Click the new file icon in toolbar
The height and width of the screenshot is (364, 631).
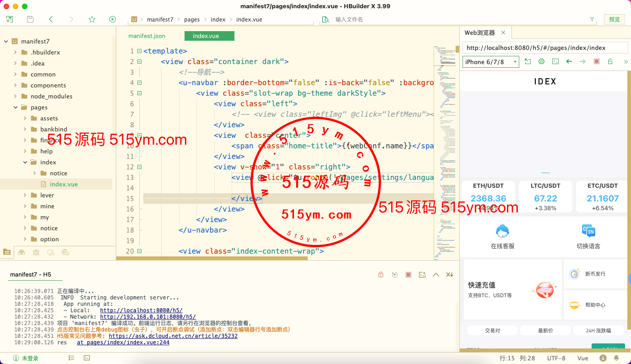tap(10, 19)
